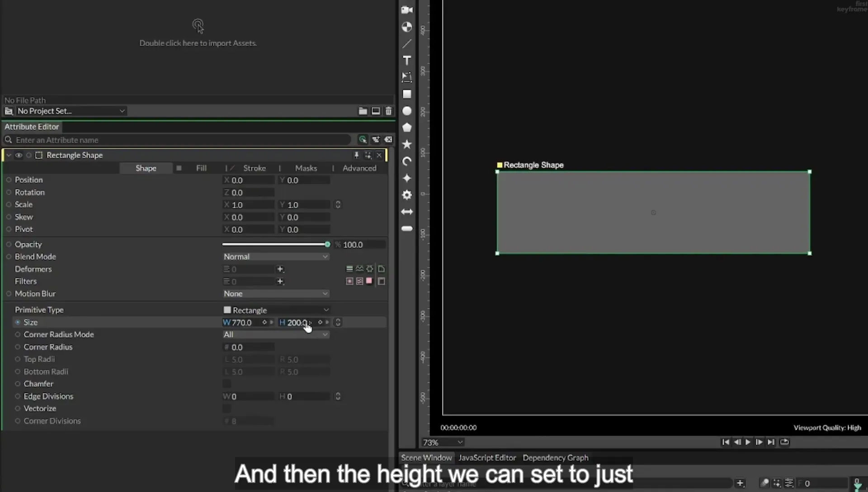Screen dimensions: 868x492
Task: Enable the Chamfer checkbox
Action: pos(226,384)
